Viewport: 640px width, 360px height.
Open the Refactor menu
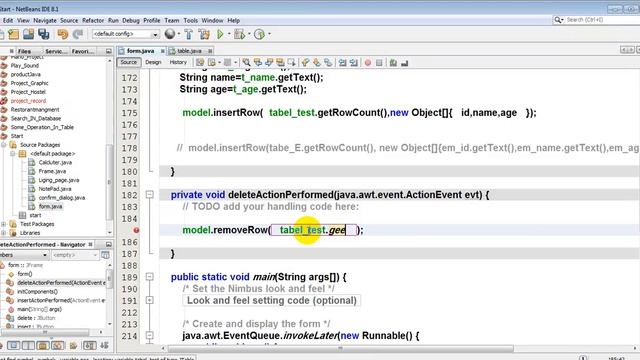point(93,20)
